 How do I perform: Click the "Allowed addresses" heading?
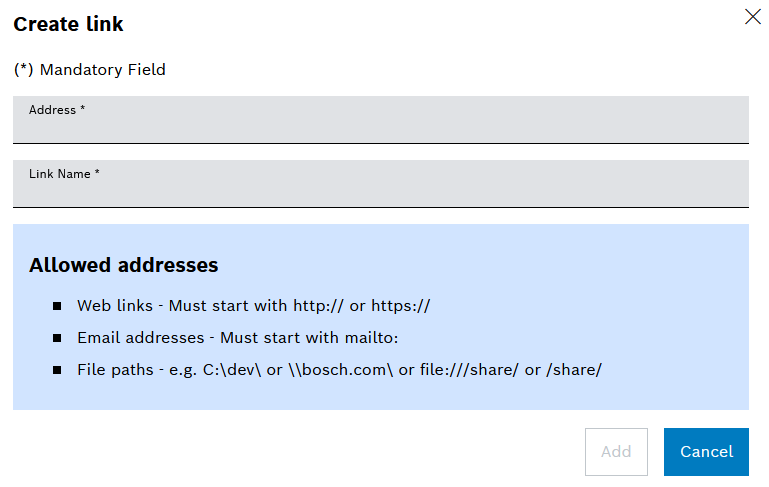[x=124, y=265]
